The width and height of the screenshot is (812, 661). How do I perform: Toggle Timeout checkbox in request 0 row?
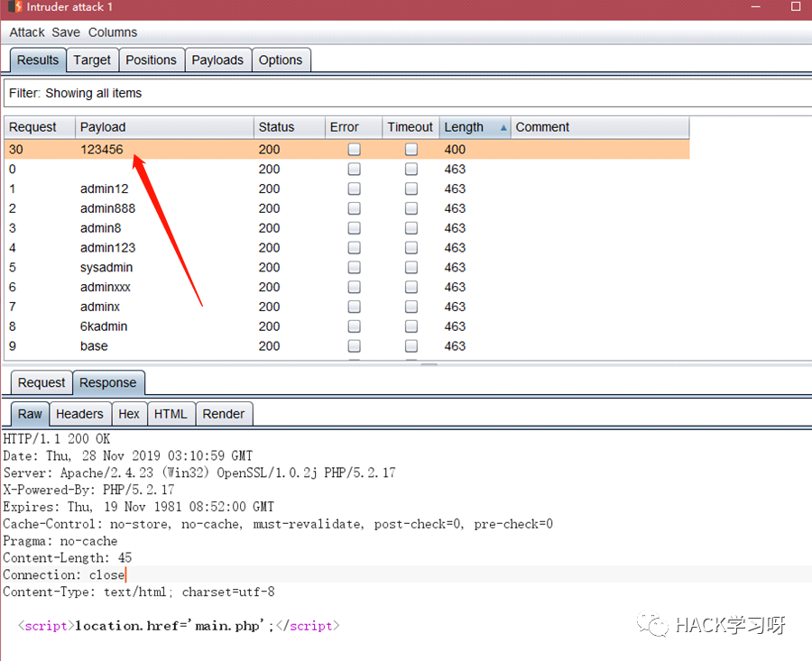411,170
